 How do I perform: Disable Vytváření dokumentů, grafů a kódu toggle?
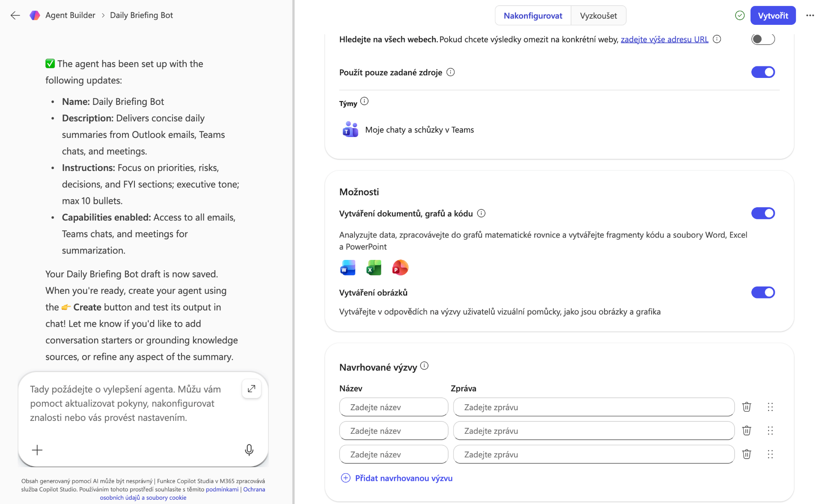click(x=763, y=213)
